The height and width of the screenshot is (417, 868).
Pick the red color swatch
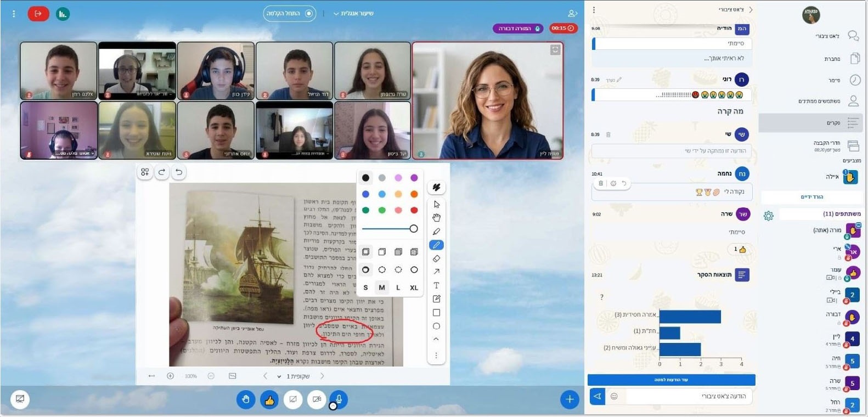[414, 210]
